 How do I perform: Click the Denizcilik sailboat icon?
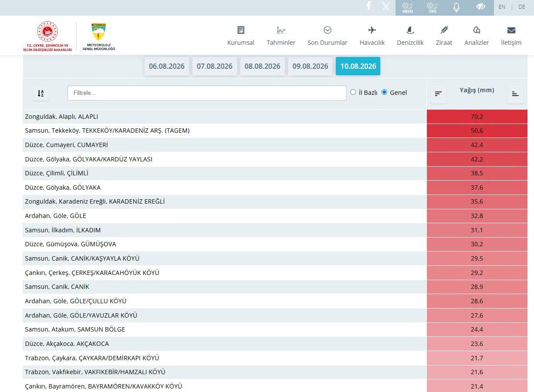point(410,30)
